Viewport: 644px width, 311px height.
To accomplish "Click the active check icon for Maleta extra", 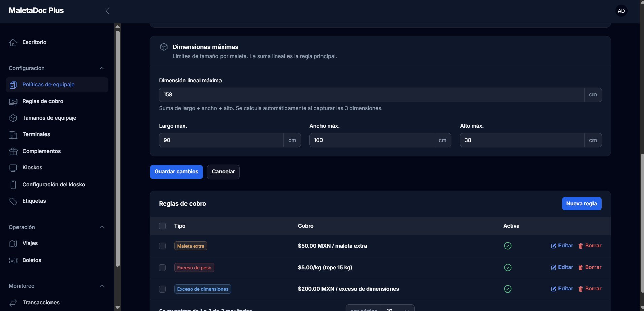I will point(508,246).
